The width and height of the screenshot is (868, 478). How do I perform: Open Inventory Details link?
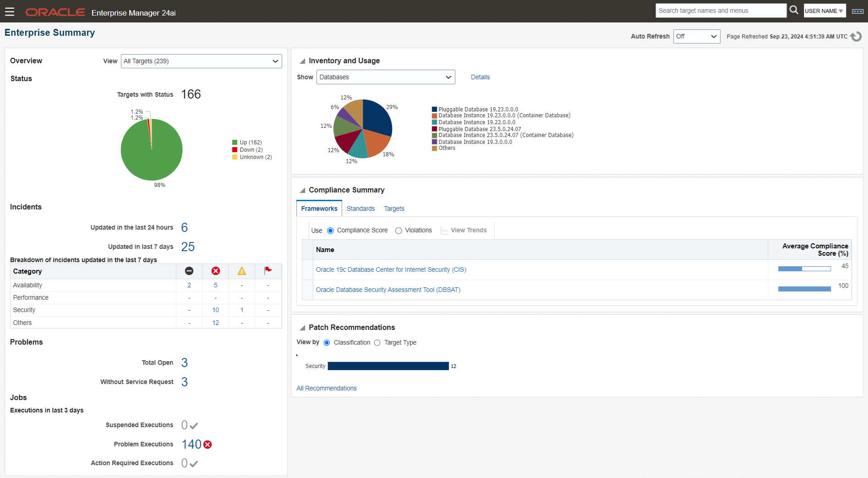(480, 77)
